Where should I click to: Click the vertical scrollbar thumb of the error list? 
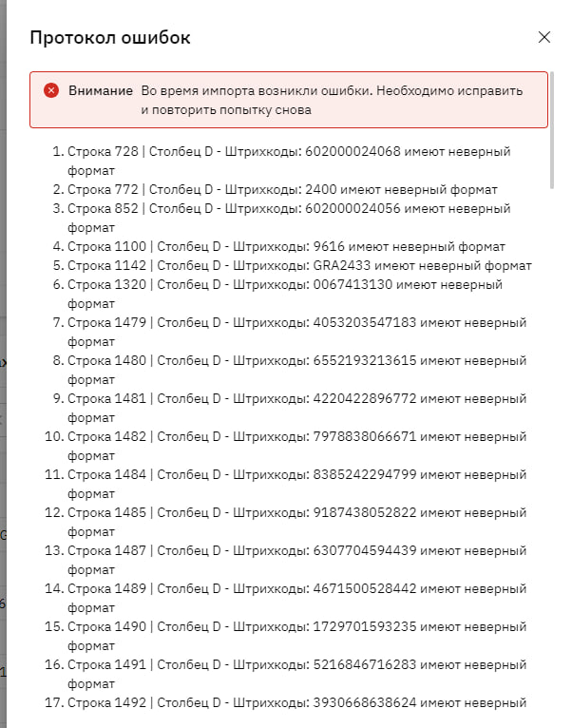click(551, 130)
